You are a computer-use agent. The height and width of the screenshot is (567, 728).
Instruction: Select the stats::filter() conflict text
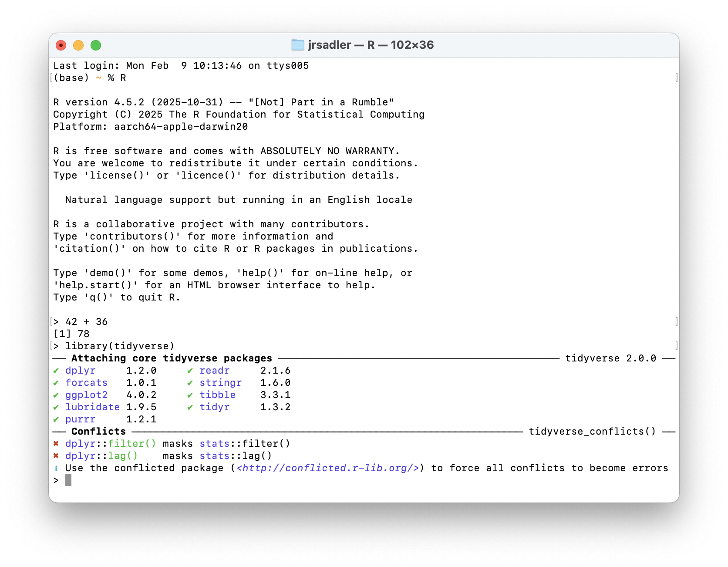pos(245,444)
